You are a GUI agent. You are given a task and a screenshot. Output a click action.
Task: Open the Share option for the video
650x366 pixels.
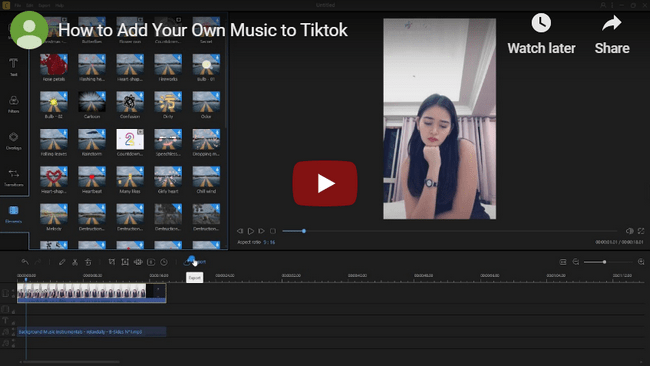click(x=612, y=34)
